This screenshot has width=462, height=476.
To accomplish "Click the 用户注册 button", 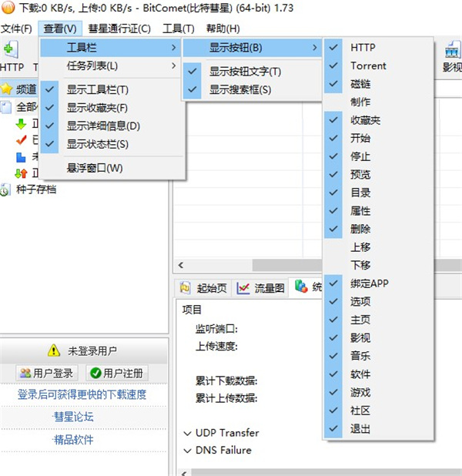I will (x=117, y=373).
